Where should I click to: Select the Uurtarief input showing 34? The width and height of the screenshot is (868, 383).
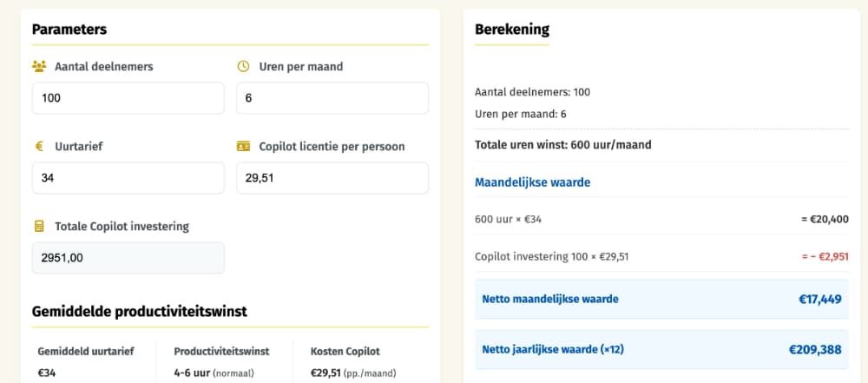[x=128, y=178]
